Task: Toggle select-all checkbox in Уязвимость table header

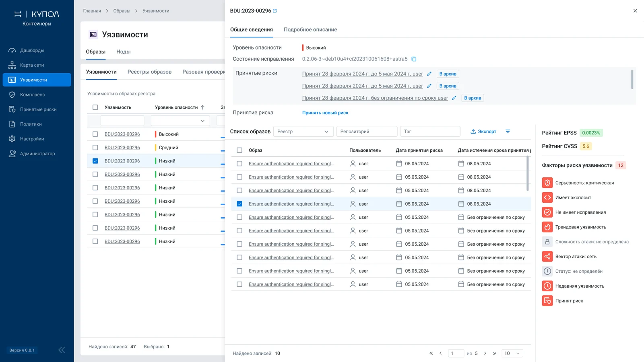Action: (95, 107)
